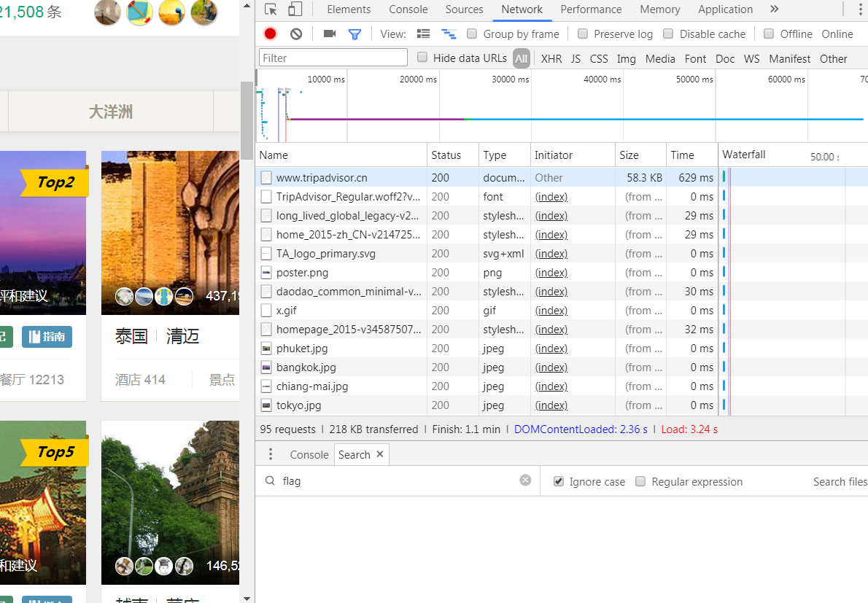Viewport: 868px width, 603px height.
Task: Open the (index) initiator link for poster.png
Action: [551, 273]
